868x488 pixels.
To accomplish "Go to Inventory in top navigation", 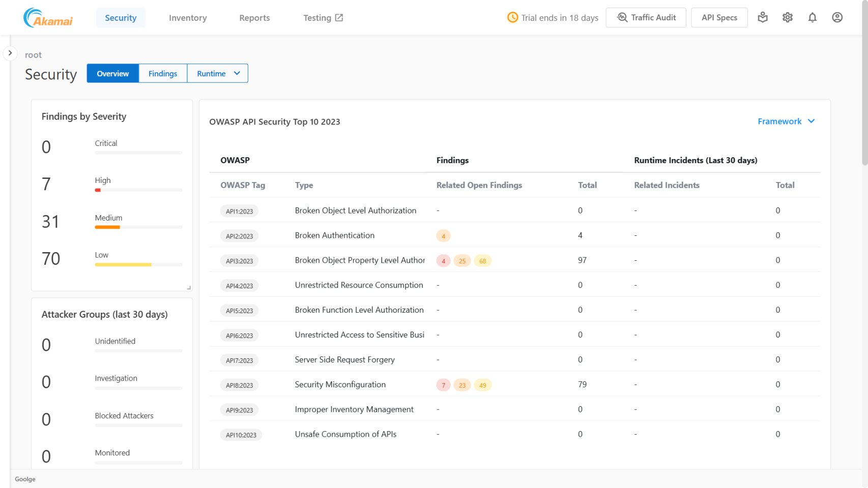I will (x=188, y=18).
